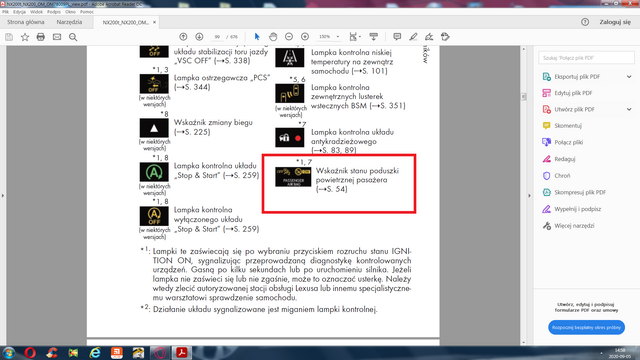Image resolution: width=640 pixels, height=360 pixels.
Task: Open the 150% zoom level dropdown
Action: [329, 37]
